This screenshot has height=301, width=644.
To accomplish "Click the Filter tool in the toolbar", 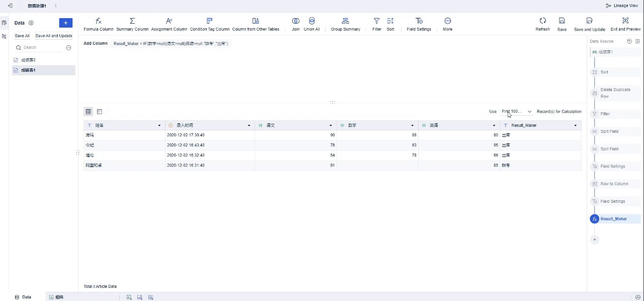I will coord(377,24).
